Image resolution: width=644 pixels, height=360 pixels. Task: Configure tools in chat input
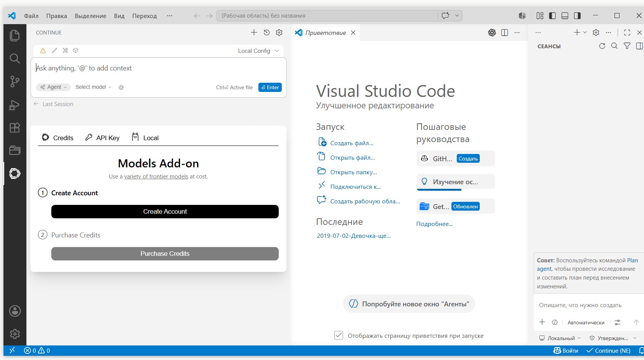click(x=617, y=322)
